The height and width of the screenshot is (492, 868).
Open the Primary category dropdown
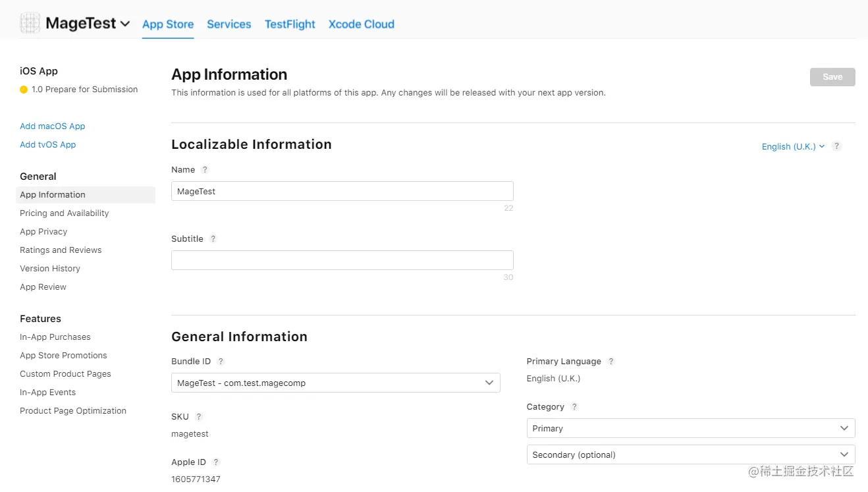pyautogui.click(x=690, y=428)
